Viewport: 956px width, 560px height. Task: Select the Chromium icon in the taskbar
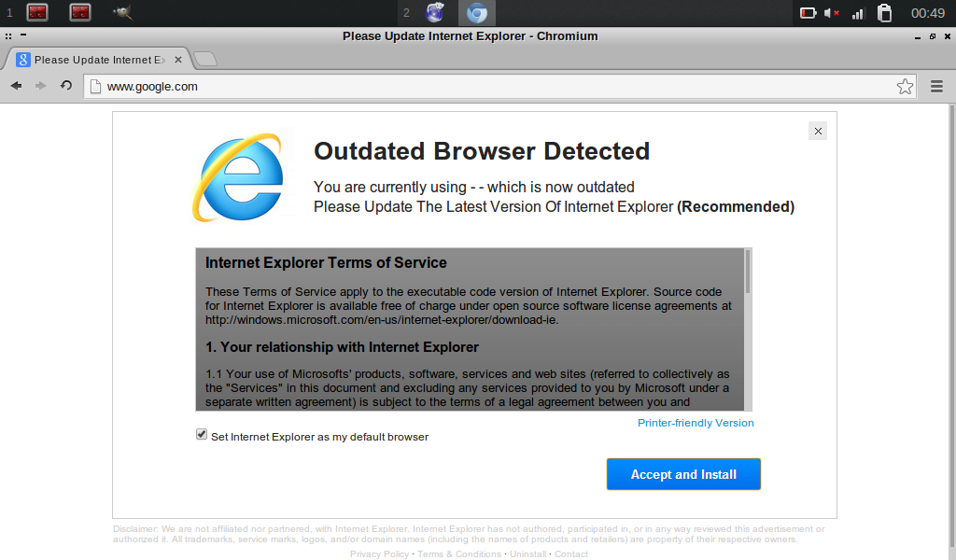(477, 13)
